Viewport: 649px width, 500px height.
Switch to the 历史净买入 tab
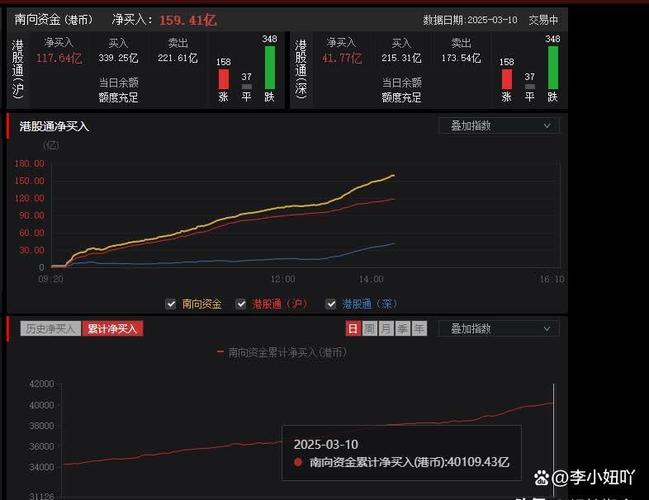pyautogui.click(x=50, y=329)
